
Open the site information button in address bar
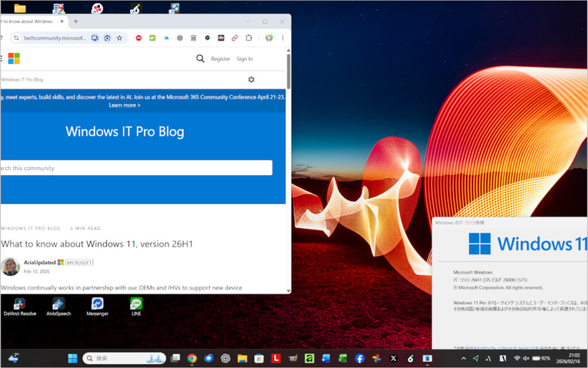tap(16, 38)
